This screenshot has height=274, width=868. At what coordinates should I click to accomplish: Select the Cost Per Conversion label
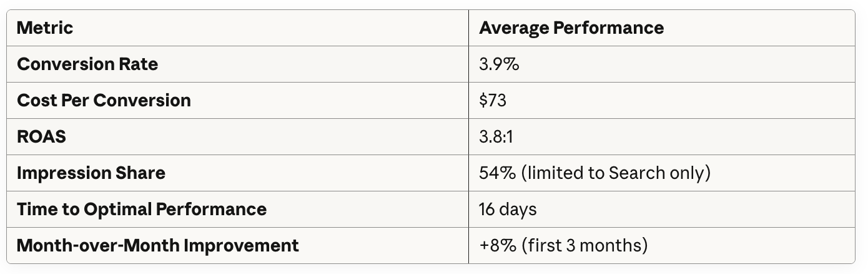coord(104,101)
